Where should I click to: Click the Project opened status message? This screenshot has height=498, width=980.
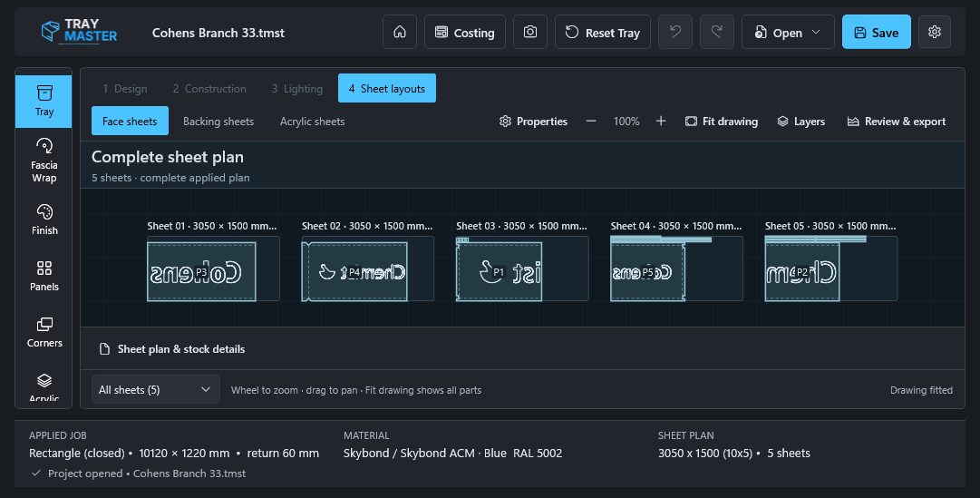(x=147, y=473)
